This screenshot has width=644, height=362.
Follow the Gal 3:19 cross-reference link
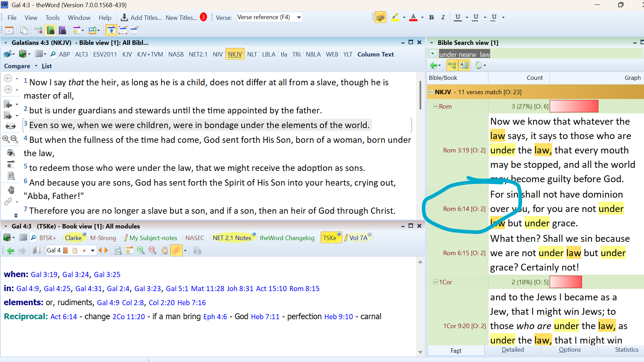[x=44, y=274]
